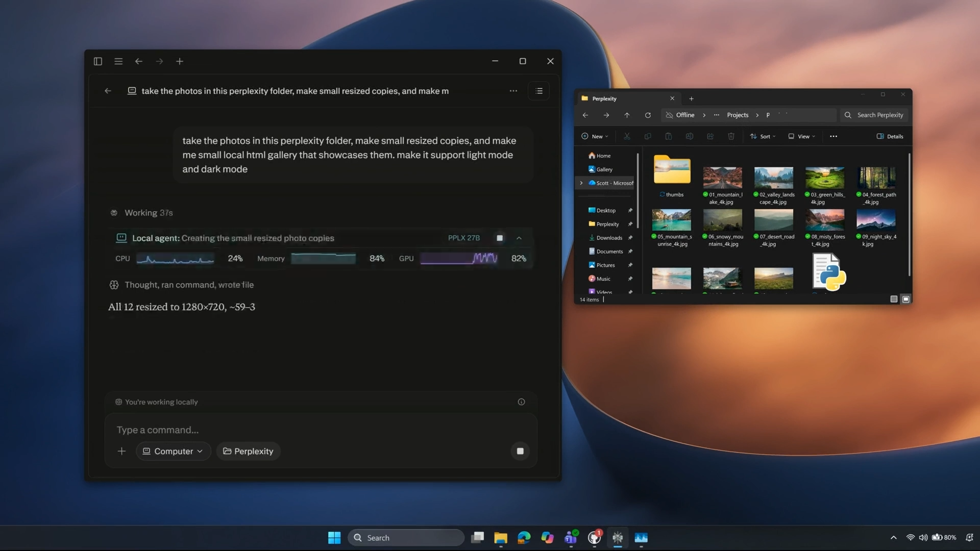
Task: Select the PPLX 27B model label
Action: pos(464,238)
